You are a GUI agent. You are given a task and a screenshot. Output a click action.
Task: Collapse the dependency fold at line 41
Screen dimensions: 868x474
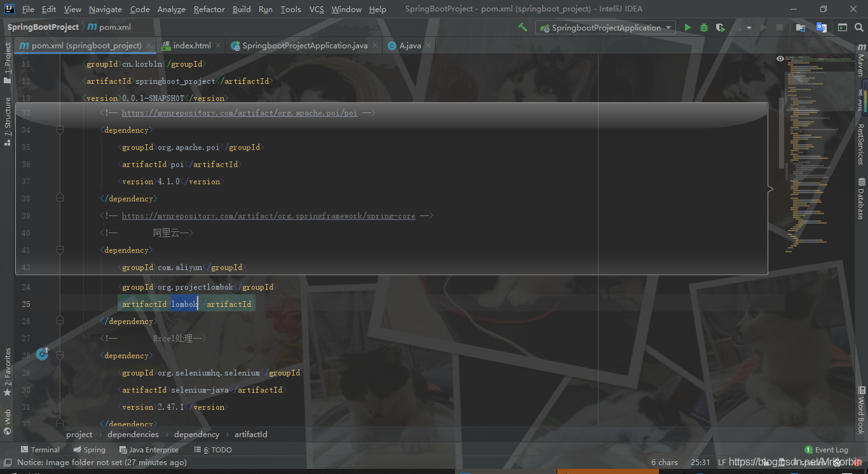60,250
